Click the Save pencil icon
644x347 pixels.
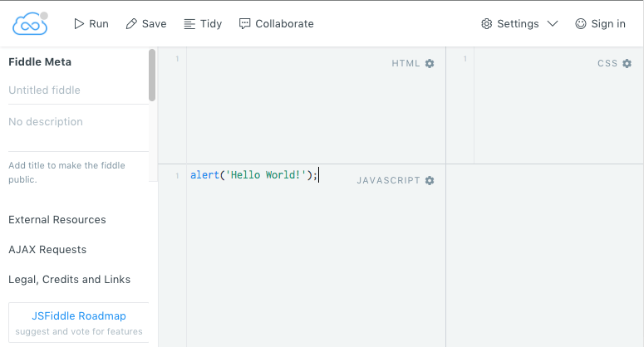coord(131,24)
